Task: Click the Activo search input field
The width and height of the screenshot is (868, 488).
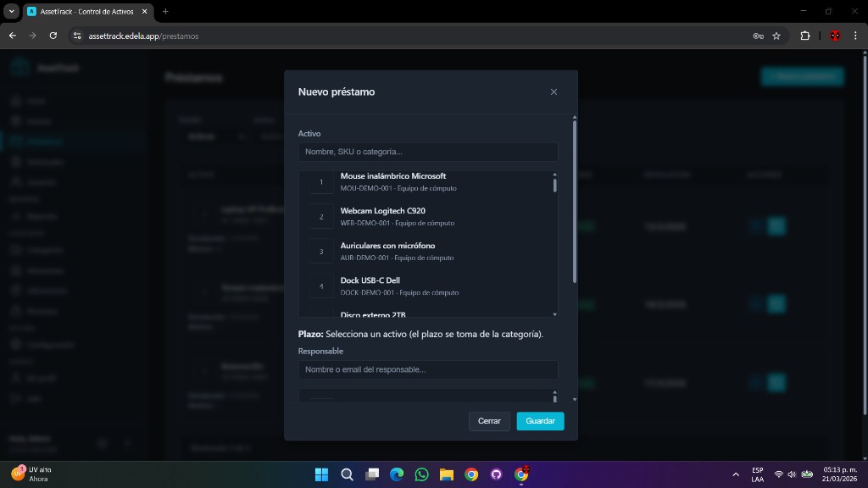Action: (428, 152)
